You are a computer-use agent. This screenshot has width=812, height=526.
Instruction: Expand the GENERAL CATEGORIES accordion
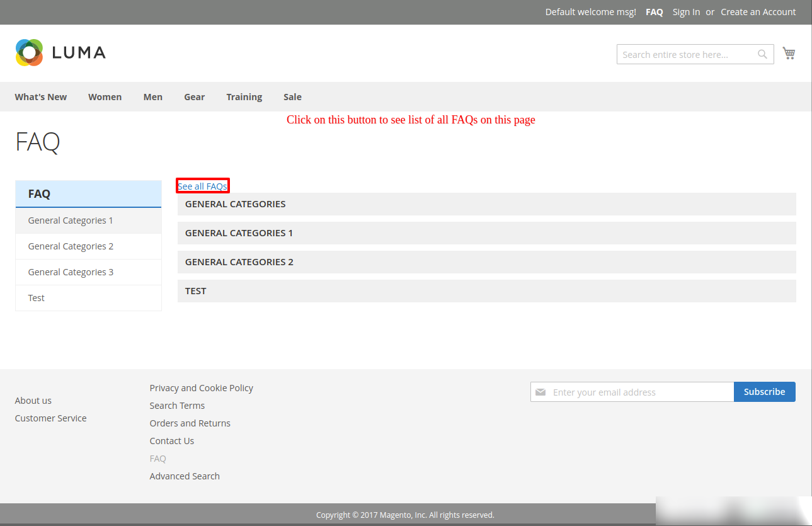point(486,204)
